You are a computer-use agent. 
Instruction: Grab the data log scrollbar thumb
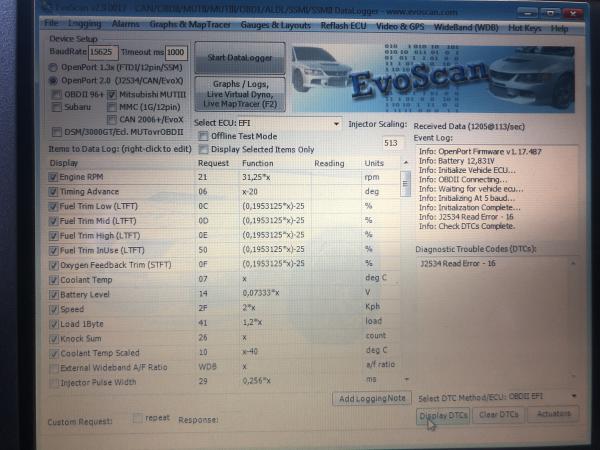coord(406,183)
